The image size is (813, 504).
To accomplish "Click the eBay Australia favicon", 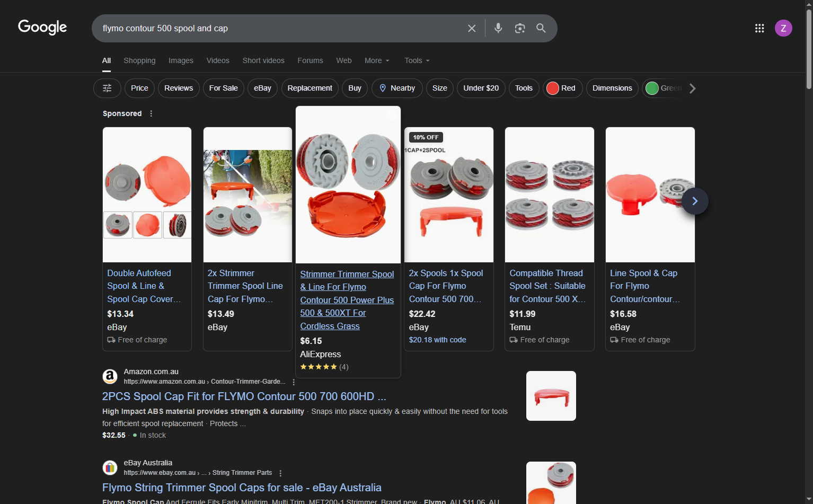I will [x=110, y=467].
